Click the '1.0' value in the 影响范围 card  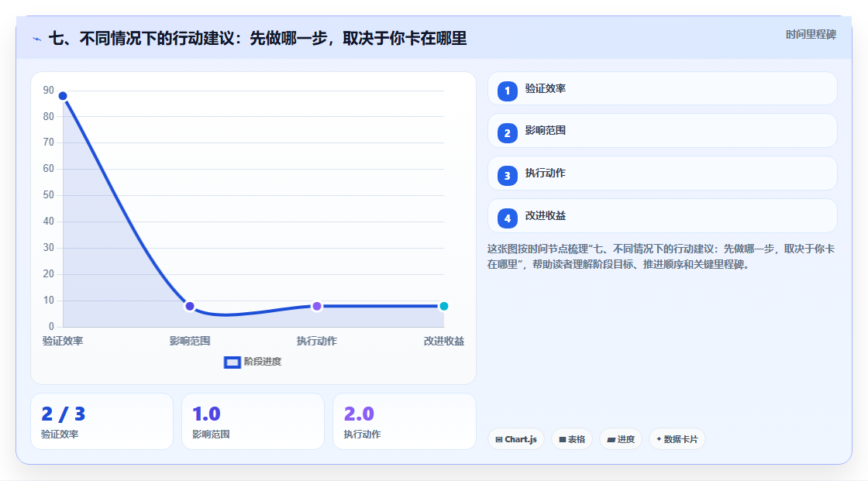point(206,414)
